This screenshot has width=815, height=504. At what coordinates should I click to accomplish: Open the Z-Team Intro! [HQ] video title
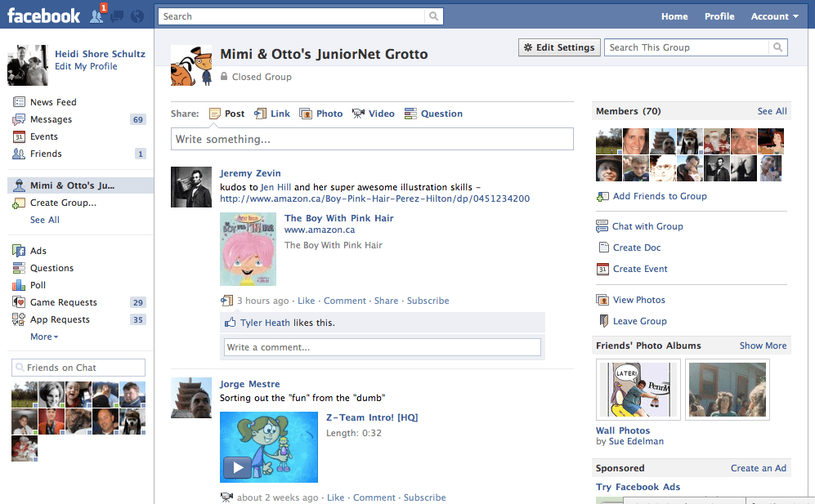(372, 417)
